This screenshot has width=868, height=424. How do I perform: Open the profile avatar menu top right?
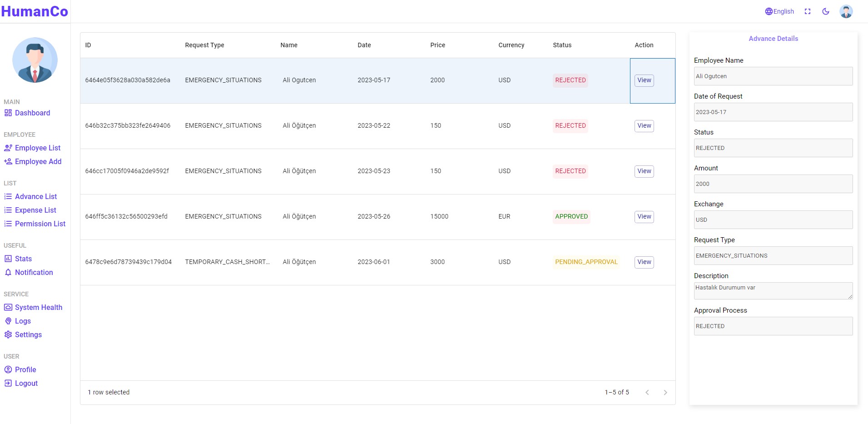point(846,11)
